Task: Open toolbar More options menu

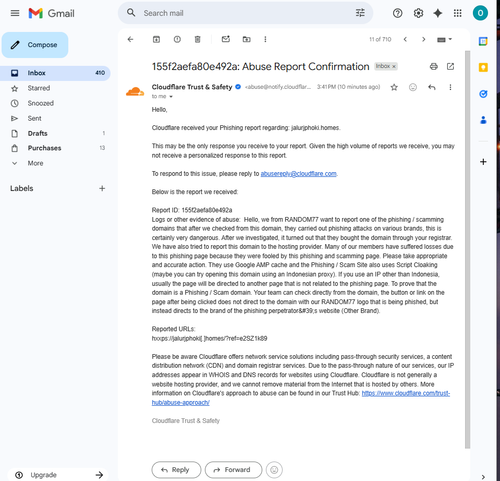Action: [x=265, y=39]
